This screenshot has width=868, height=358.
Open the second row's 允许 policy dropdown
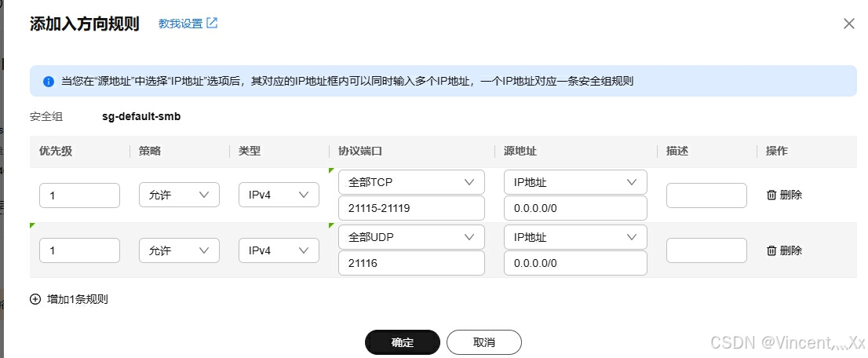[x=178, y=250]
